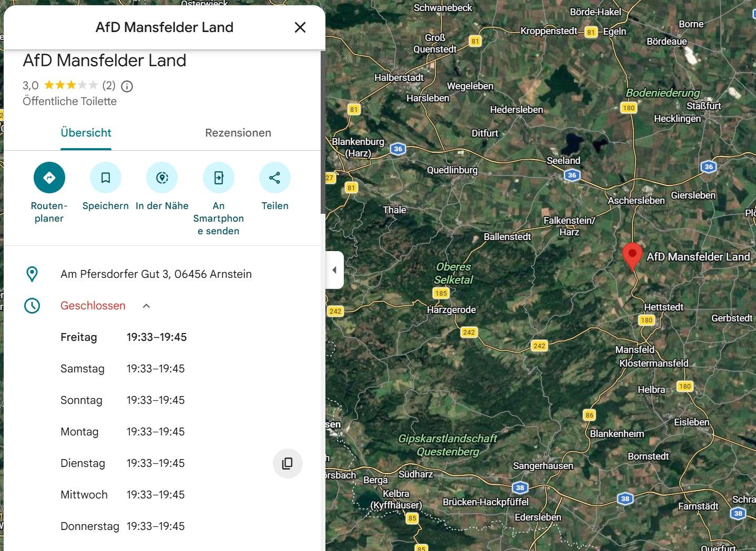
Task: Click the Thale label on the map
Action: pyautogui.click(x=394, y=210)
